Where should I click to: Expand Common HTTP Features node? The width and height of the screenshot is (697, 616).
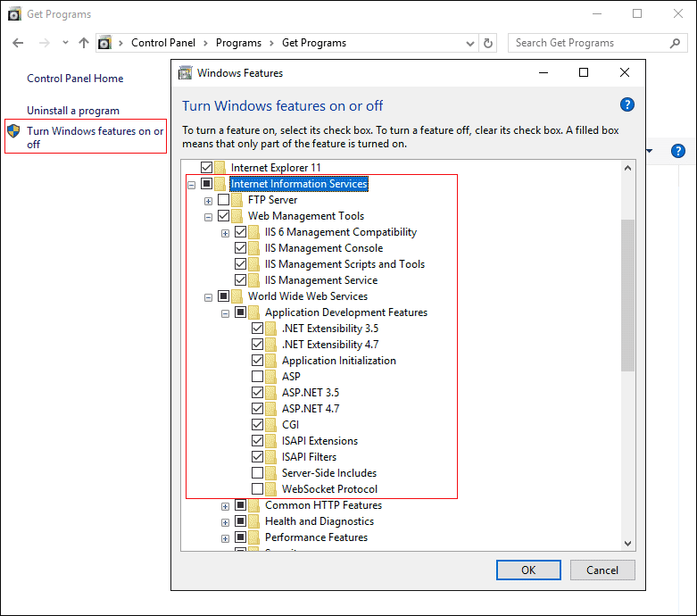226,506
